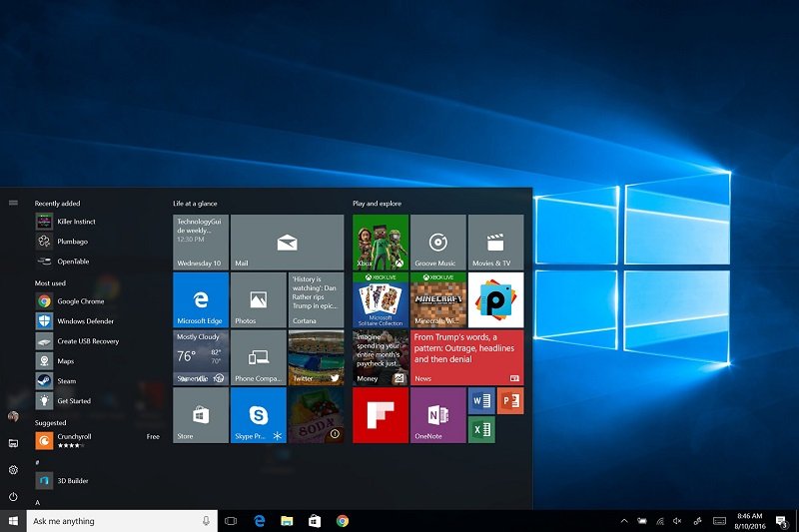The width and height of the screenshot is (799, 532).
Task: Open OpenTable in Recently added list
Action: pyautogui.click(x=97, y=262)
